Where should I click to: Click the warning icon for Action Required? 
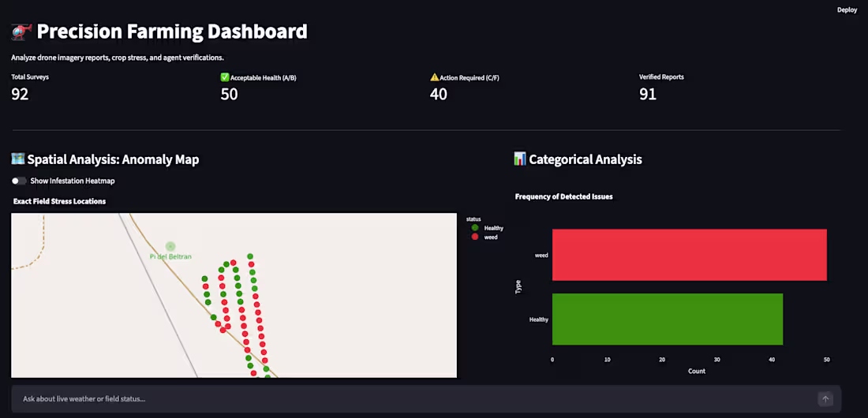(x=435, y=77)
